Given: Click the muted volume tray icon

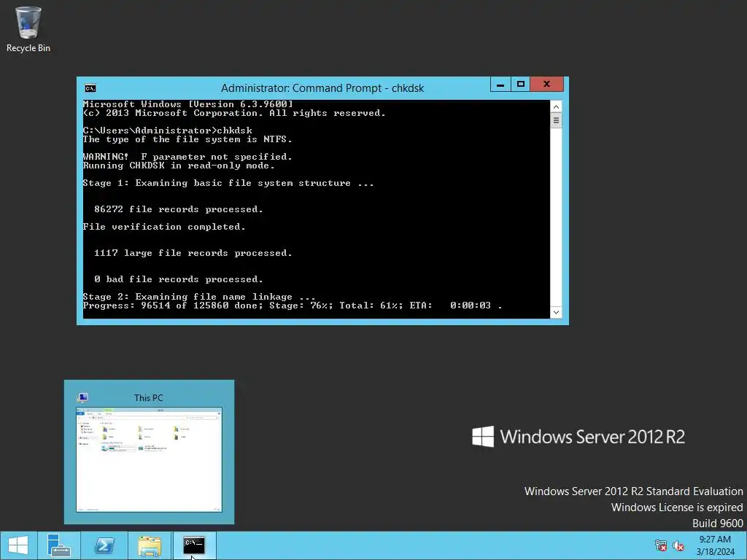Looking at the screenshot, I should point(678,545).
